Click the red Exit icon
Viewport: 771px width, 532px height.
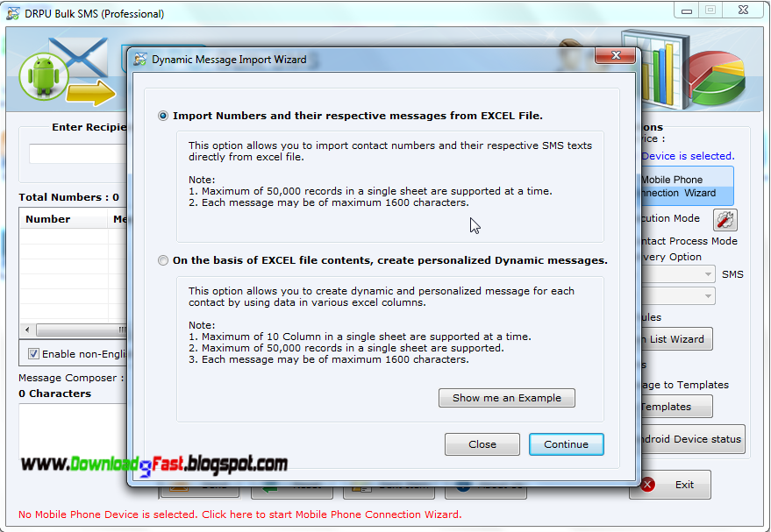[647, 485]
